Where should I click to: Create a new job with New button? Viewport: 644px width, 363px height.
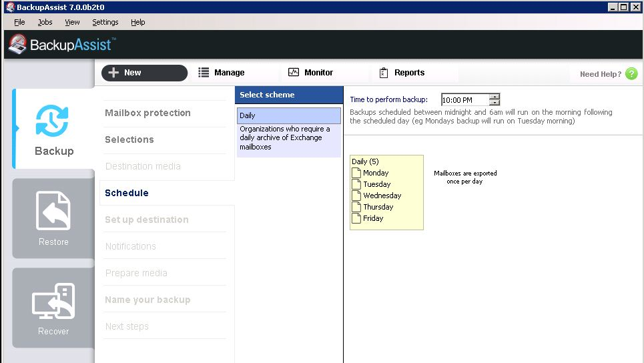point(144,73)
